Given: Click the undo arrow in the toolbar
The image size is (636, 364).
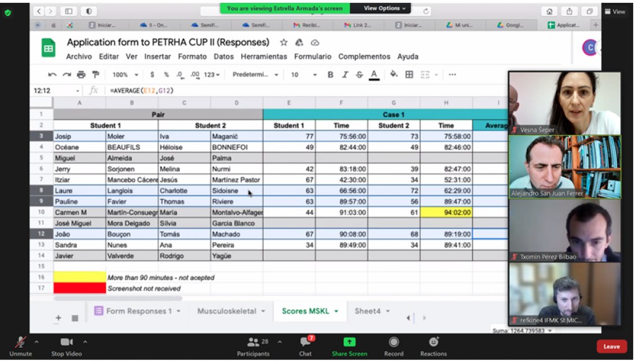Looking at the screenshot, I should click(x=52, y=75).
